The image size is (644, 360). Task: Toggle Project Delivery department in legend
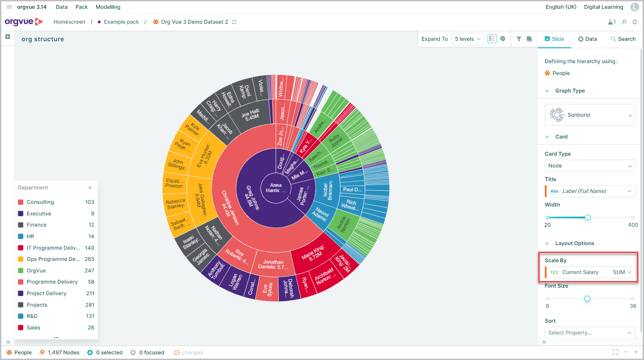(x=56, y=293)
